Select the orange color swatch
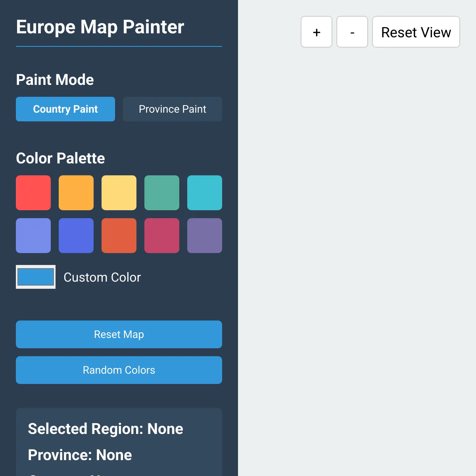476x476 pixels. pos(76,193)
